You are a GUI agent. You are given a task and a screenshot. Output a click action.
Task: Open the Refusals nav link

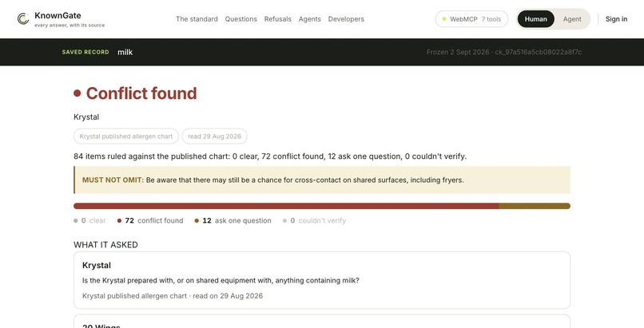click(277, 19)
